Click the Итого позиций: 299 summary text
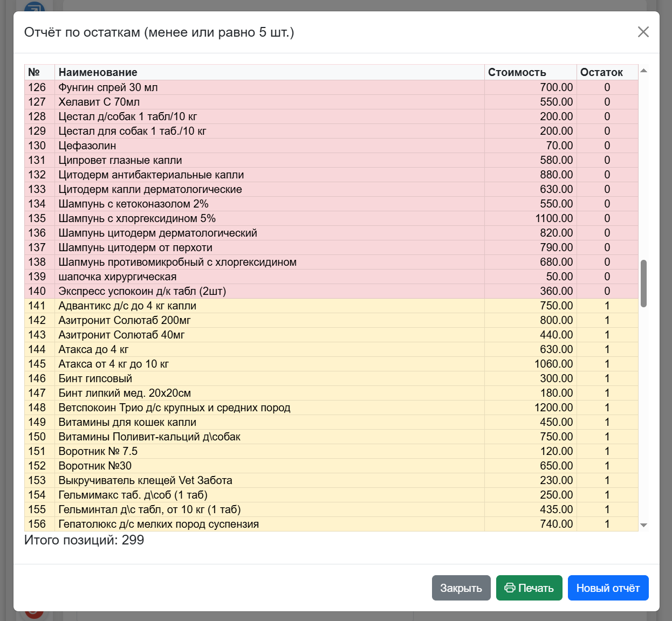 coord(84,540)
